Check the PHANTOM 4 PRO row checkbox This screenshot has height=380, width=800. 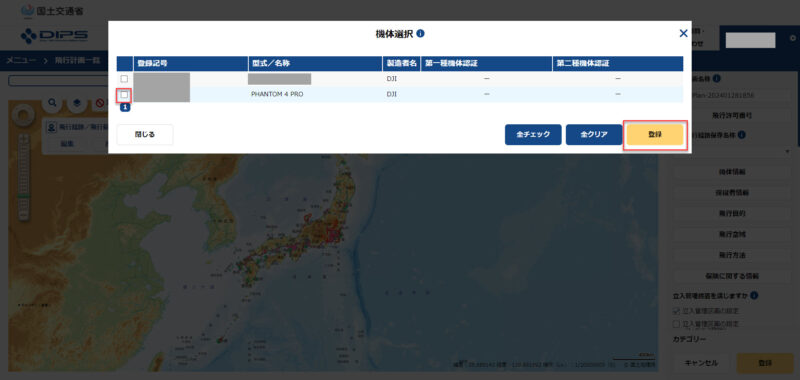pos(124,94)
